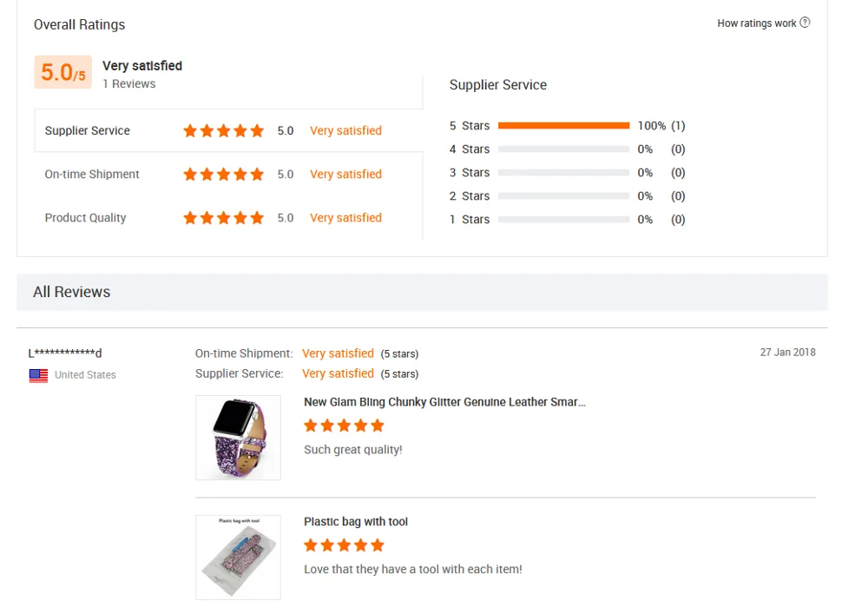Click the On-time Shipment star rating icons
868x601 pixels.
[x=223, y=175]
